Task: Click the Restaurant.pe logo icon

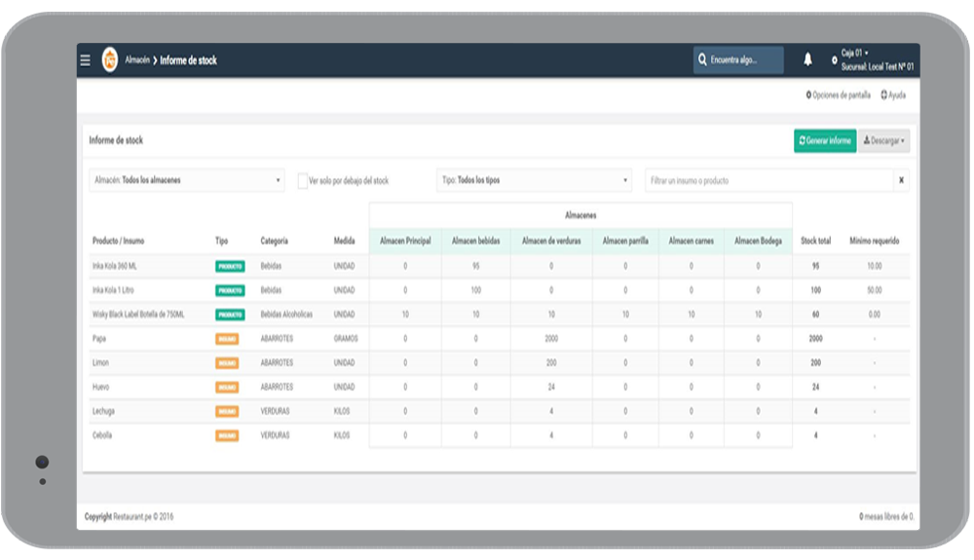Action: pos(110,60)
